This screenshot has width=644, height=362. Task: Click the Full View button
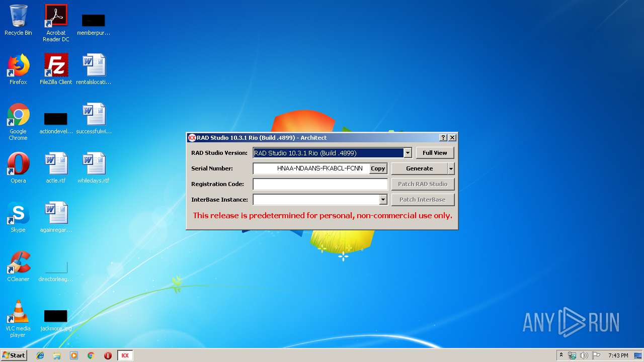tap(435, 153)
